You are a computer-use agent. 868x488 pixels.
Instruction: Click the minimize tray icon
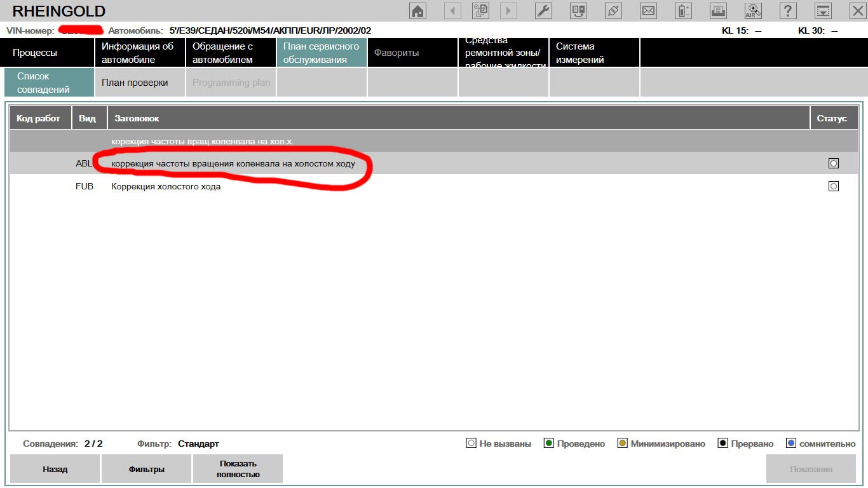823,11
